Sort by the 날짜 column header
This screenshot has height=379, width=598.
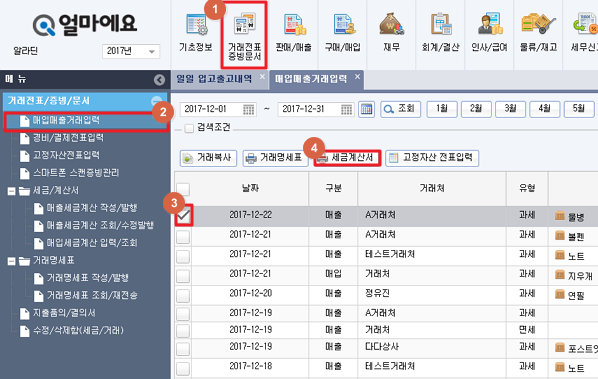click(251, 188)
